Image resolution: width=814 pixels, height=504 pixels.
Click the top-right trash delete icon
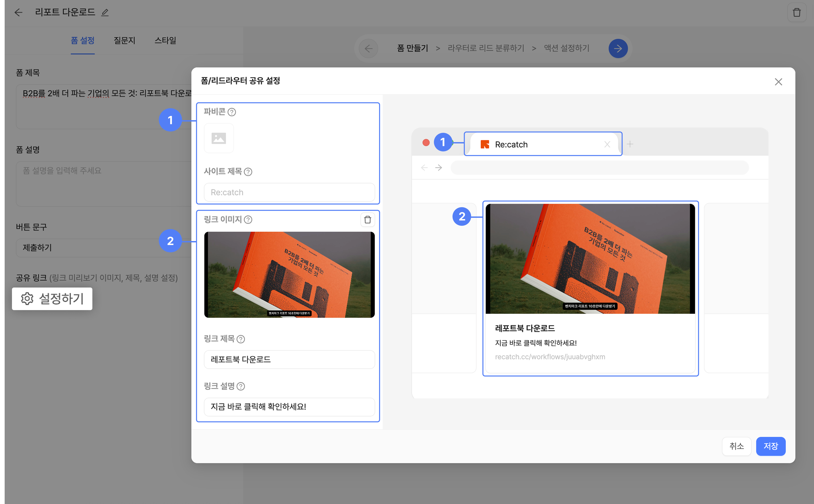(797, 13)
